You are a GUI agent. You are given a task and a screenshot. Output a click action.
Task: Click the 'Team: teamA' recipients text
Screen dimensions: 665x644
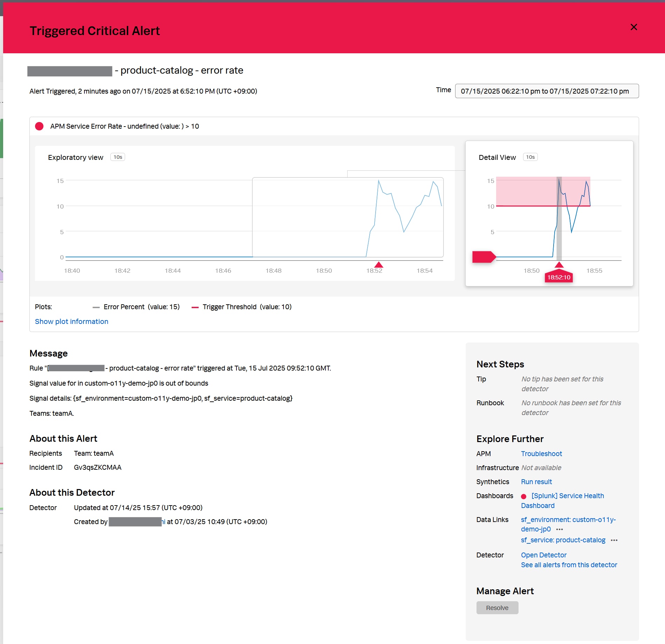point(94,453)
